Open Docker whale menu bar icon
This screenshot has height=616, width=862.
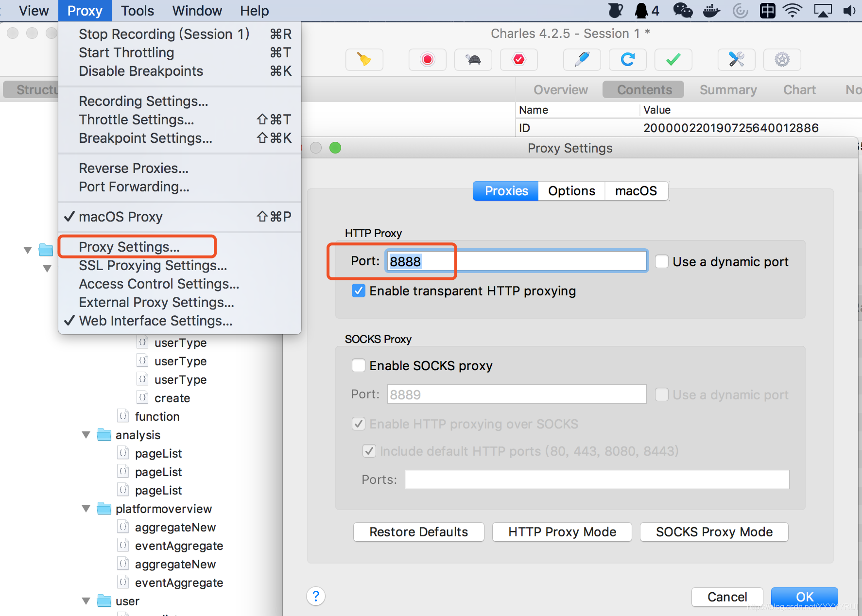coord(711,10)
